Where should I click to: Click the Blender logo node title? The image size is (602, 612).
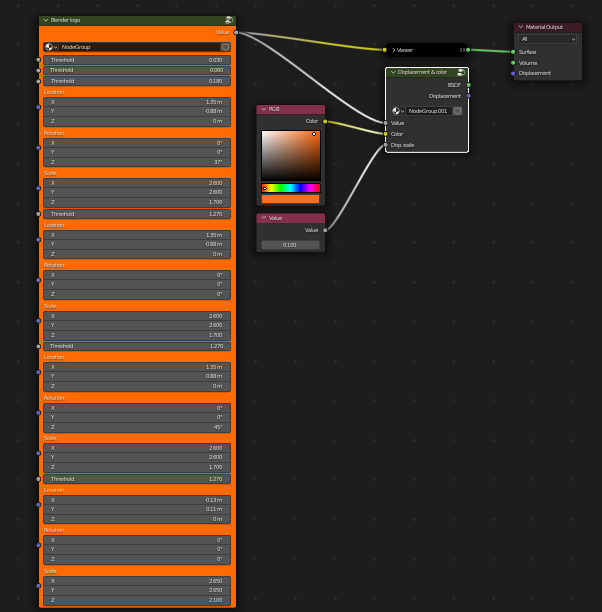click(x=65, y=20)
